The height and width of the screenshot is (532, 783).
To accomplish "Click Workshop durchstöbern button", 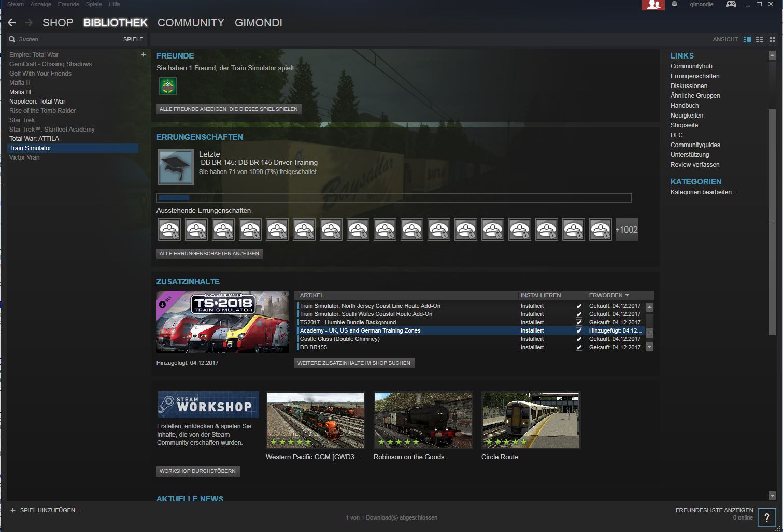I will (197, 471).
